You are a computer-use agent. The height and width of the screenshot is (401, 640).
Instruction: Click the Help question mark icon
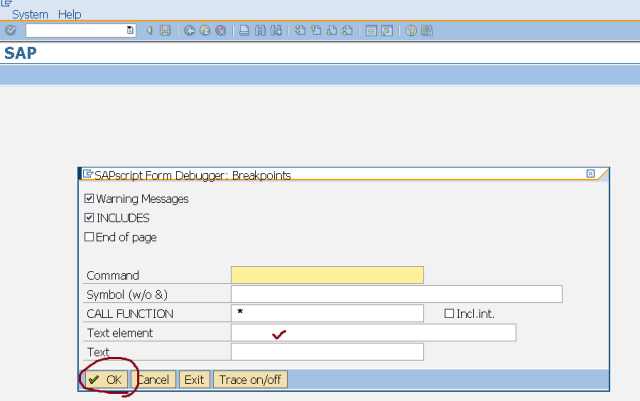411,31
